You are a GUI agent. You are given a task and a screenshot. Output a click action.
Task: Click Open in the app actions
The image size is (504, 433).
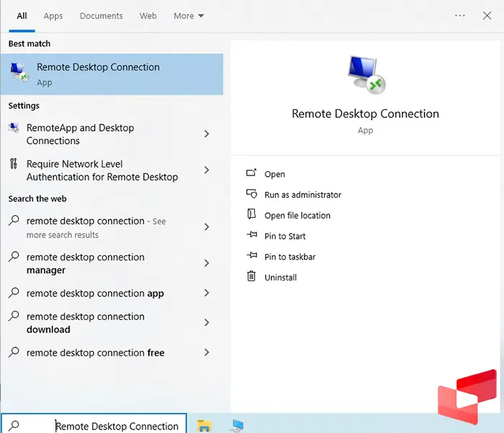(x=274, y=174)
